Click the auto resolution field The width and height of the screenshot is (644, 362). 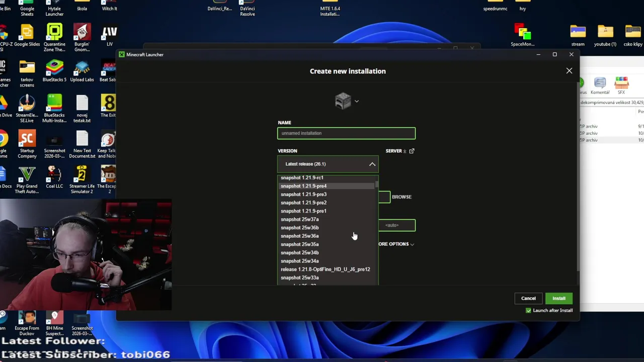point(397,225)
